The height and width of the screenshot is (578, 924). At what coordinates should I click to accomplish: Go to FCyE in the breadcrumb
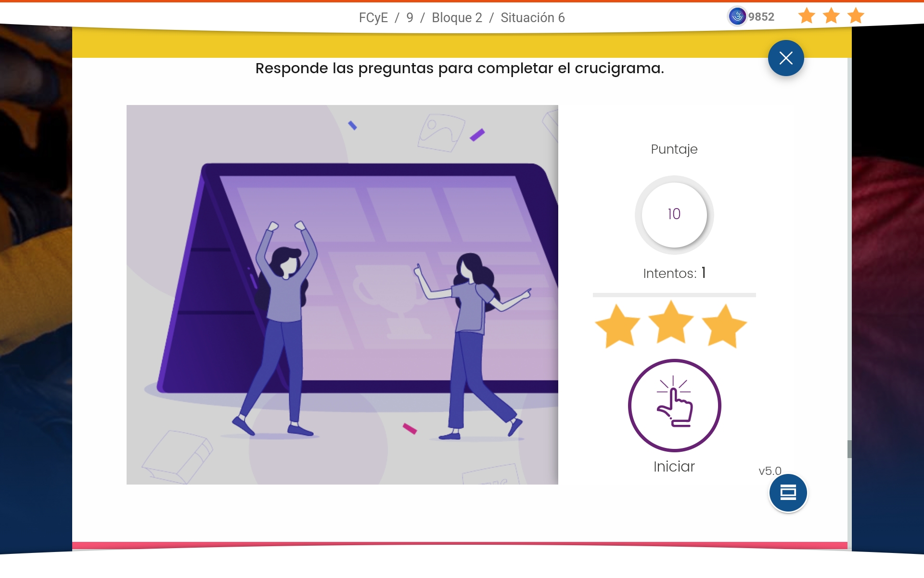[373, 18]
